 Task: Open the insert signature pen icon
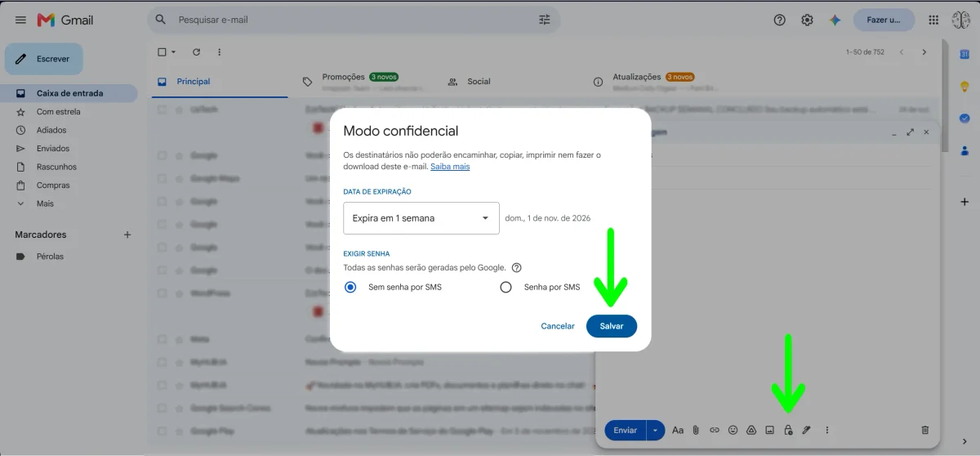(806, 430)
